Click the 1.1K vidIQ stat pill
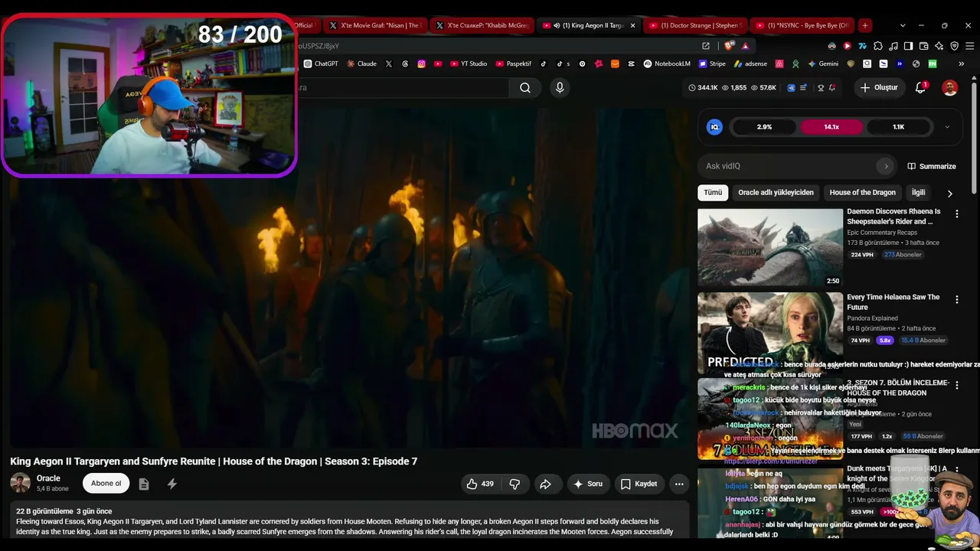 coord(898,127)
